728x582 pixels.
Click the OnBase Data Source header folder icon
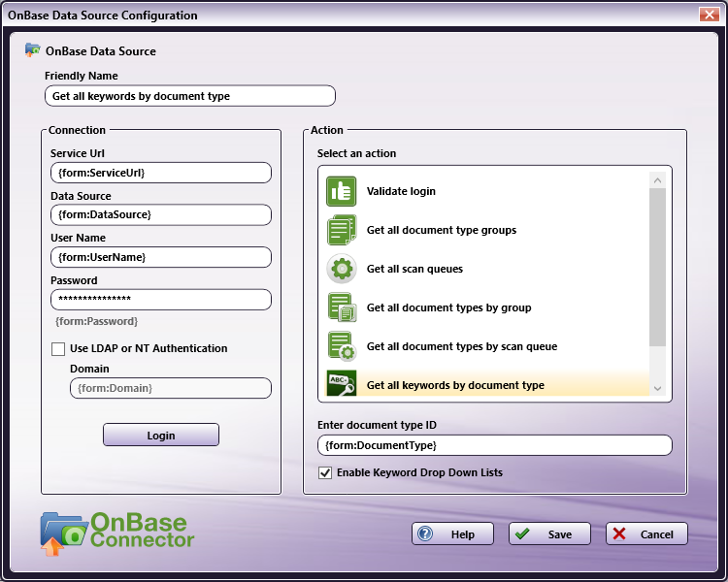[32, 50]
